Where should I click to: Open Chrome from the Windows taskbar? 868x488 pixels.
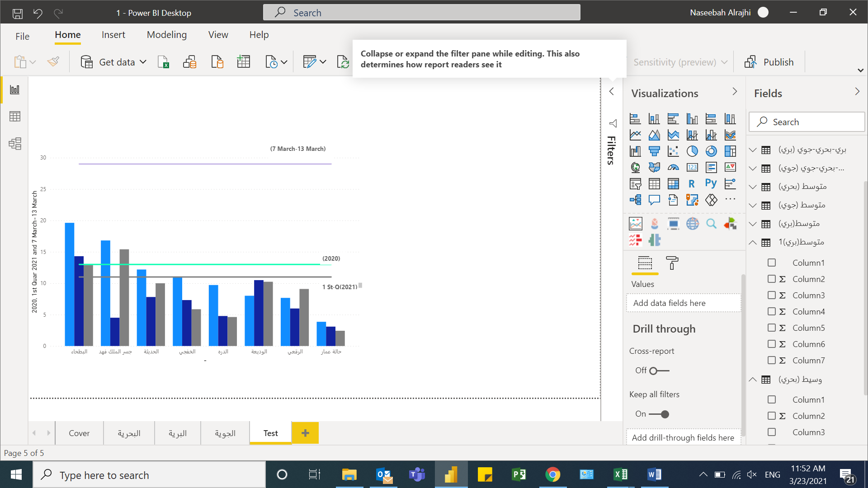click(x=552, y=475)
